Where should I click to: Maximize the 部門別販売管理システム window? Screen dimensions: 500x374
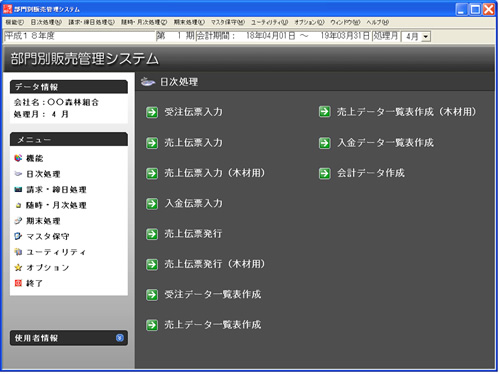(x=475, y=9)
